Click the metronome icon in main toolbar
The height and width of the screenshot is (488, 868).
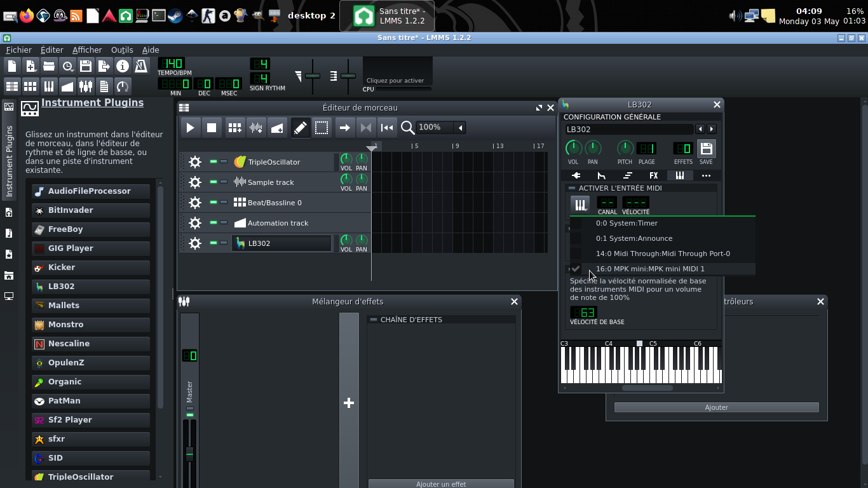tap(141, 65)
